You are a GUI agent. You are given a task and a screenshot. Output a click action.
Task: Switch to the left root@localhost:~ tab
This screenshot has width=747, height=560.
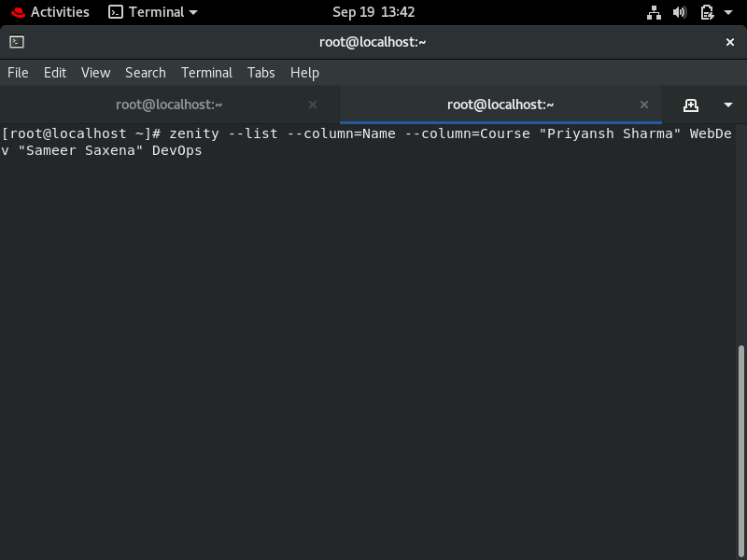tap(168, 105)
